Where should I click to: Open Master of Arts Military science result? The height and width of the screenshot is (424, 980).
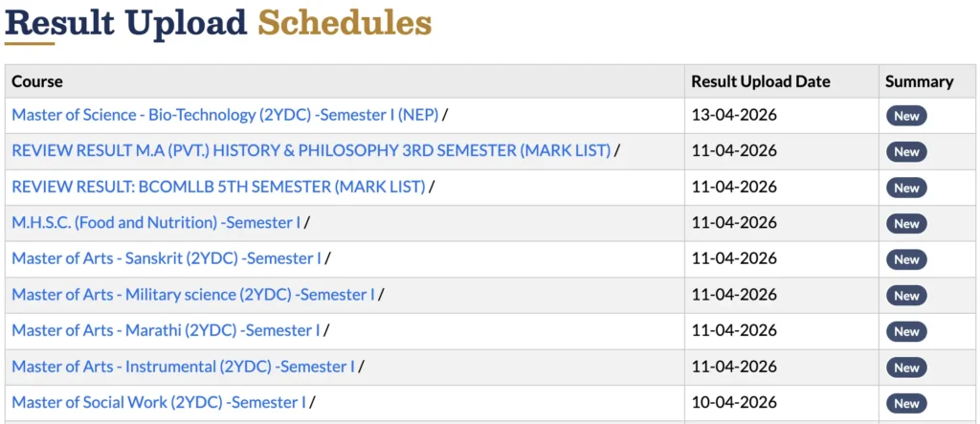pyautogui.click(x=193, y=295)
